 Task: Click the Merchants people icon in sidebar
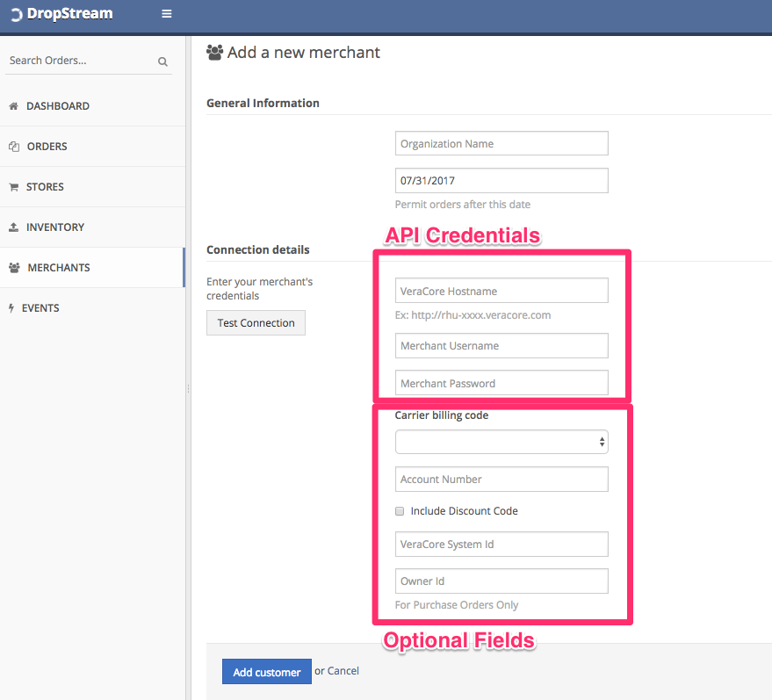(x=14, y=268)
